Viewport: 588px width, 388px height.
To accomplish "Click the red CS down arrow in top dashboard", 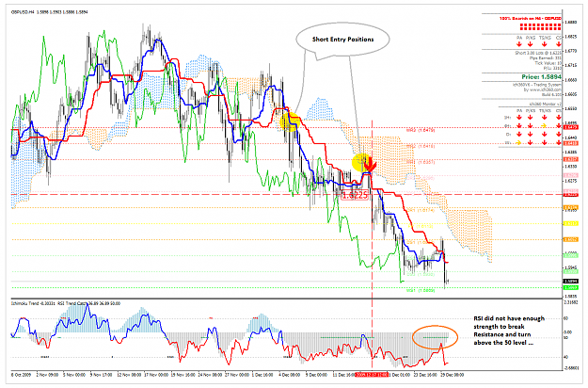I will click(559, 44).
